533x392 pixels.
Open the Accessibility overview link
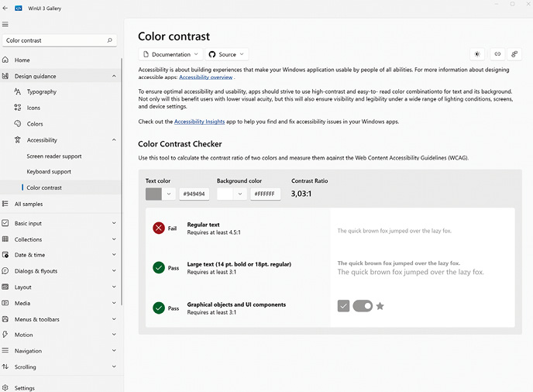(205, 77)
